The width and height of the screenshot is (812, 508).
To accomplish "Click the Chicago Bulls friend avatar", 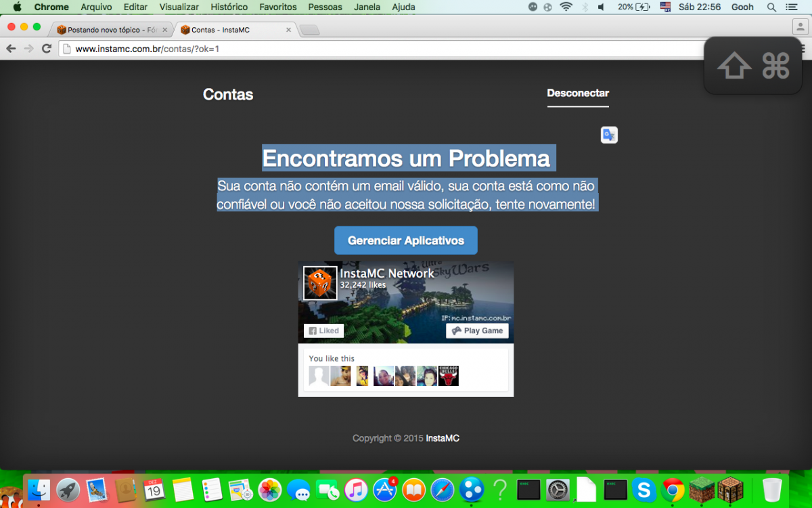I will [x=449, y=376].
